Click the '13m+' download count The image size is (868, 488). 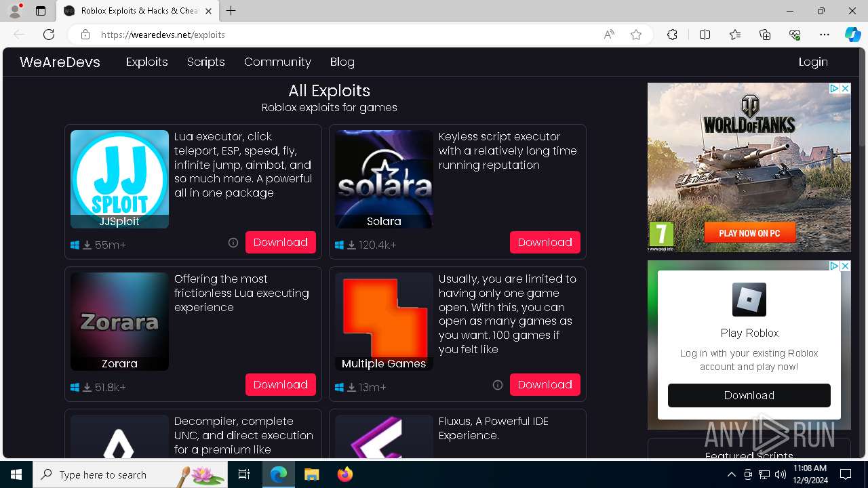coord(372,388)
